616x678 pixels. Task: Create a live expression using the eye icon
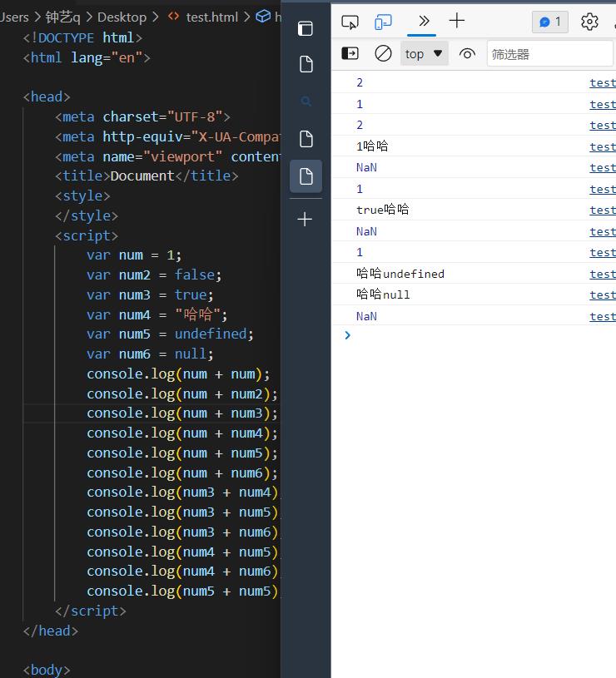pyautogui.click(x=467, y=53)
